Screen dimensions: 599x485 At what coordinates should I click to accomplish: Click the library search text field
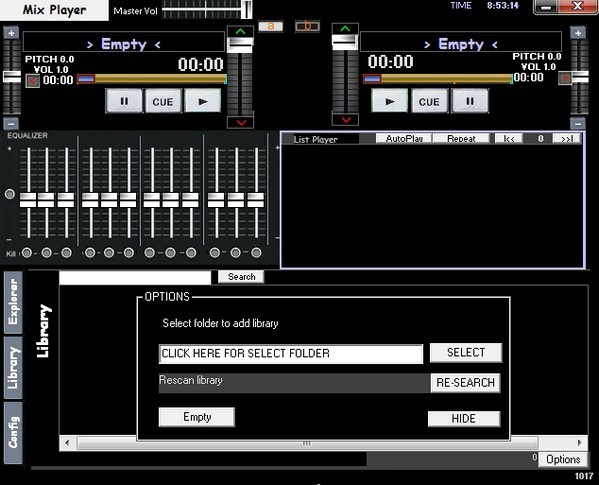[135, 277]
